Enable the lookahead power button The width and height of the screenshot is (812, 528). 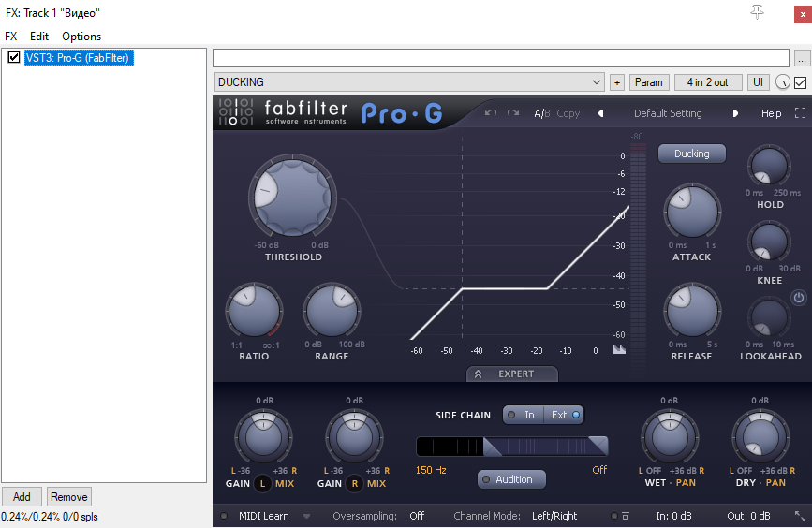[799, 297]
